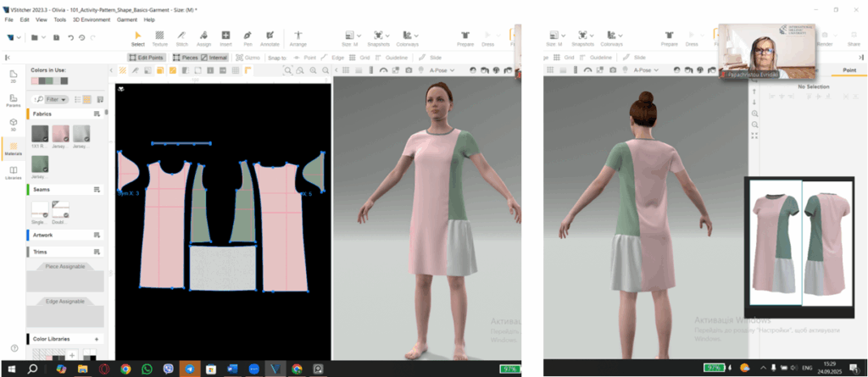
Task: Add a new Color Library with plus
Action: coord(97,338)
